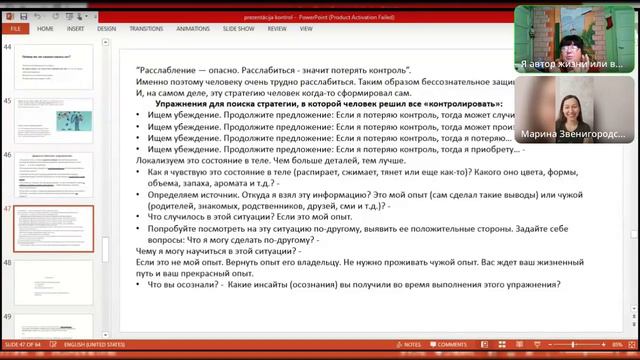Screen dimensions: 640x360
Task: Undo the last action
Action: 38,16
